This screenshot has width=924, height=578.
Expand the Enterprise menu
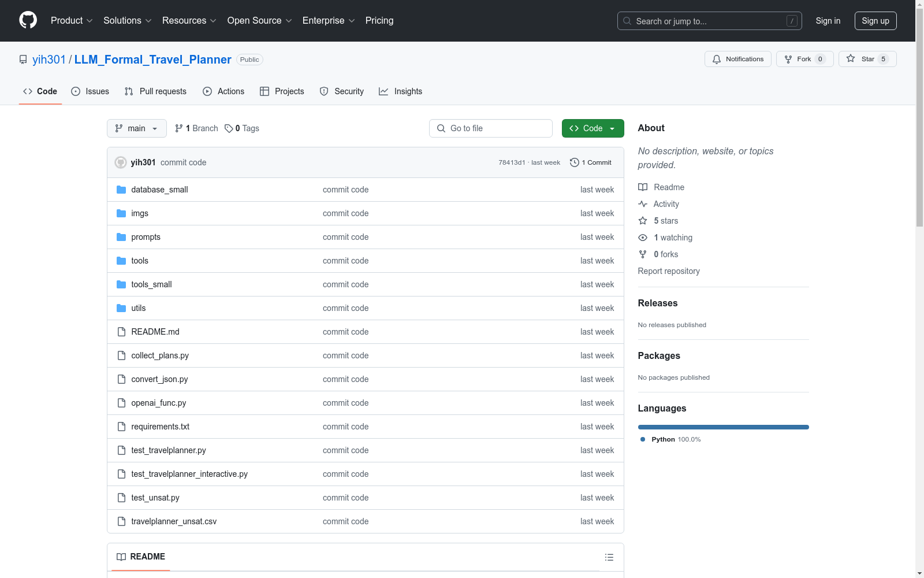tap(329, 20)
